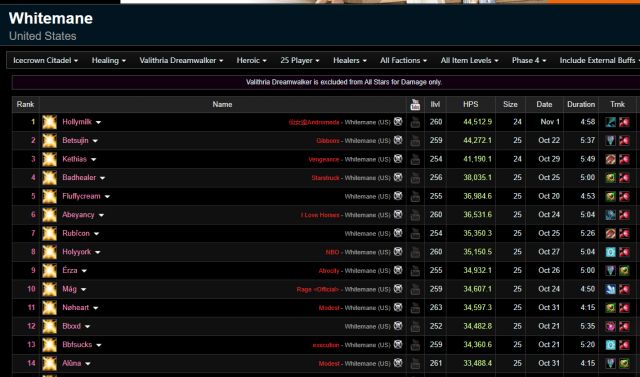
Task: Open the 25 Player size dropdown
Action: [300, 60]
